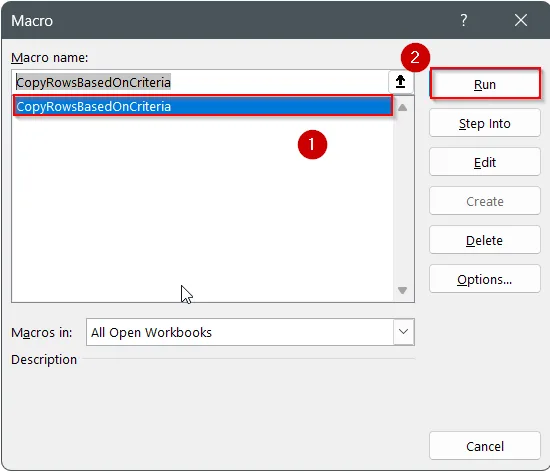Click the macro list scroll up arrow

[403, 107]
